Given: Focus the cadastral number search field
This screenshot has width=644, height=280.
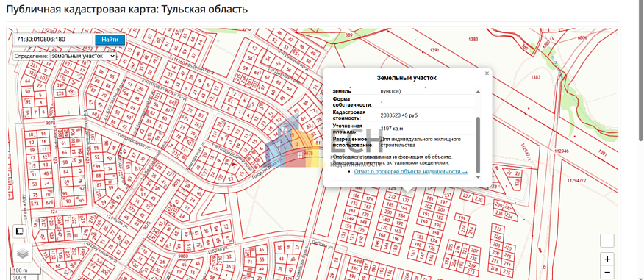Looking at the screenshot, I should pos(53,40).
